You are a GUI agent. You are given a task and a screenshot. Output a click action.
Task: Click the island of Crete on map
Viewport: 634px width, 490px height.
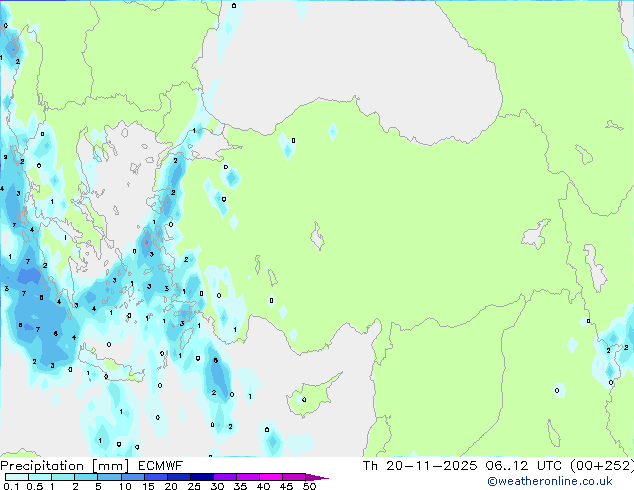110,366
